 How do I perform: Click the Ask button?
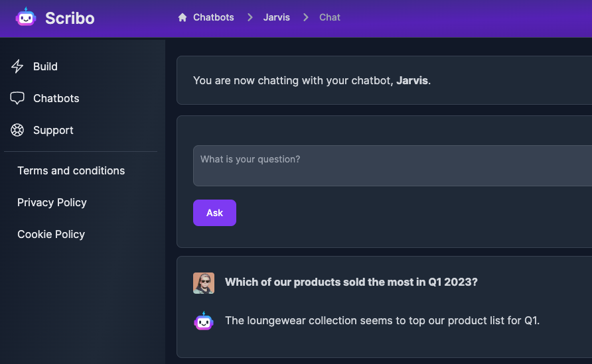point(214,213)
